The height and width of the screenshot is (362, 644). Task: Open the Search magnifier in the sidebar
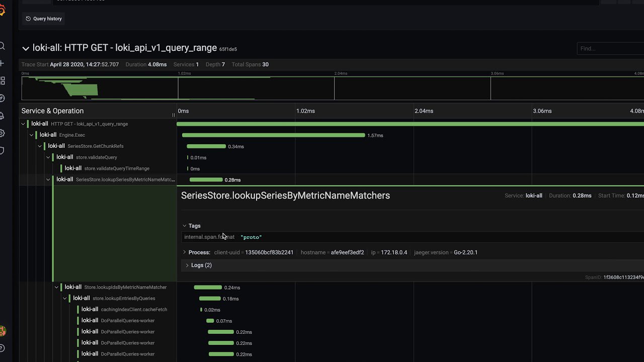click(2, 46)
